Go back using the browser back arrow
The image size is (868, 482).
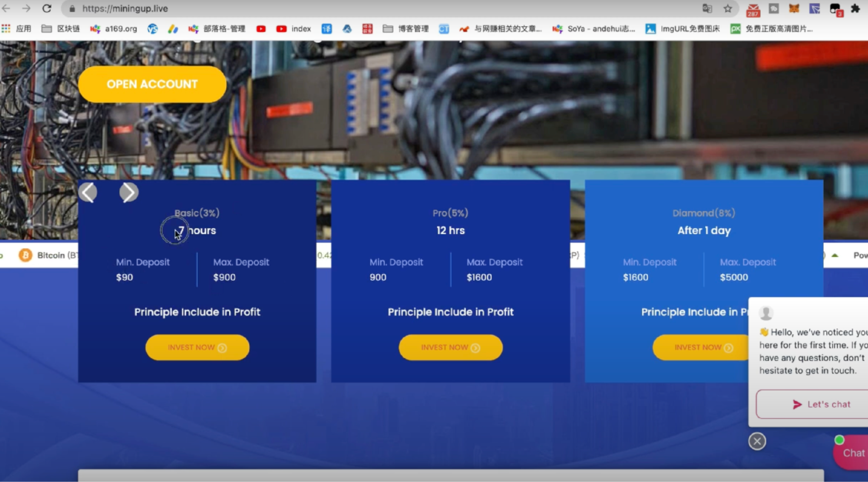coord(6,8)
